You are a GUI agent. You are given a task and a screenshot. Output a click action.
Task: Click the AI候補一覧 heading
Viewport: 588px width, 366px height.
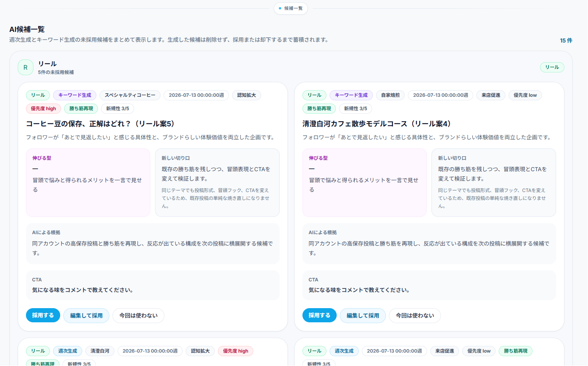(27, 30)
